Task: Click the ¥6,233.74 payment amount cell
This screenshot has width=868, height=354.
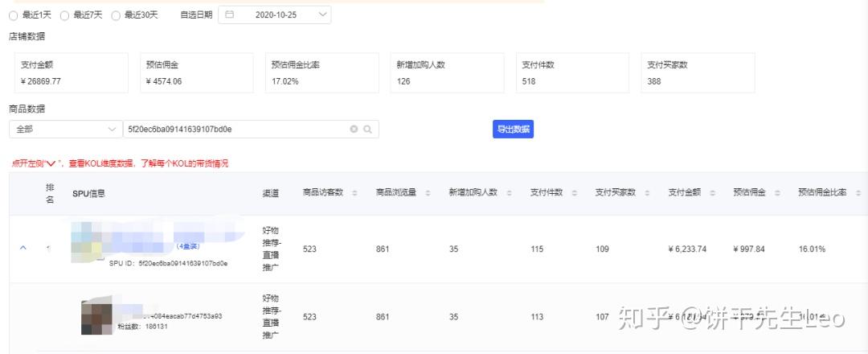Action: 687,249
